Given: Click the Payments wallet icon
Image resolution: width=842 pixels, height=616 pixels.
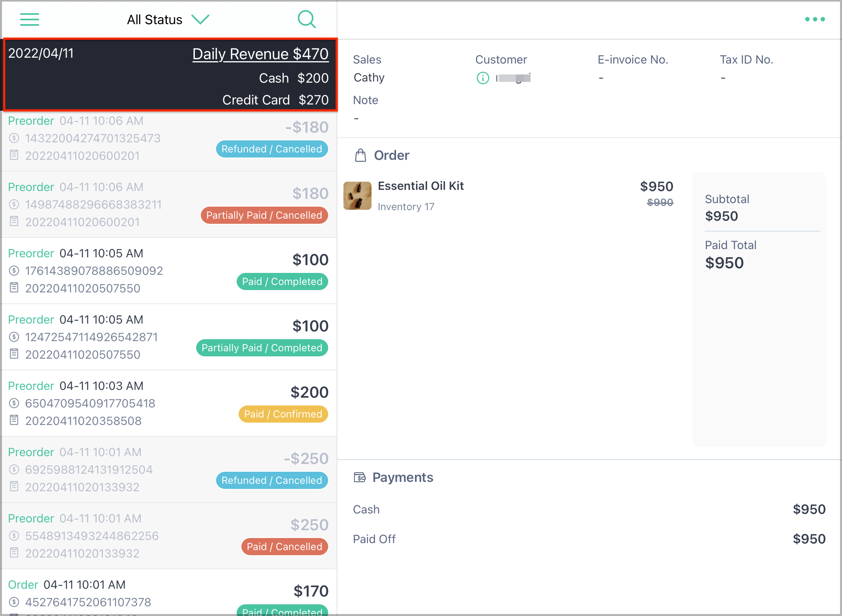Looking at the screenshot, I should click(x=359, y=477).
